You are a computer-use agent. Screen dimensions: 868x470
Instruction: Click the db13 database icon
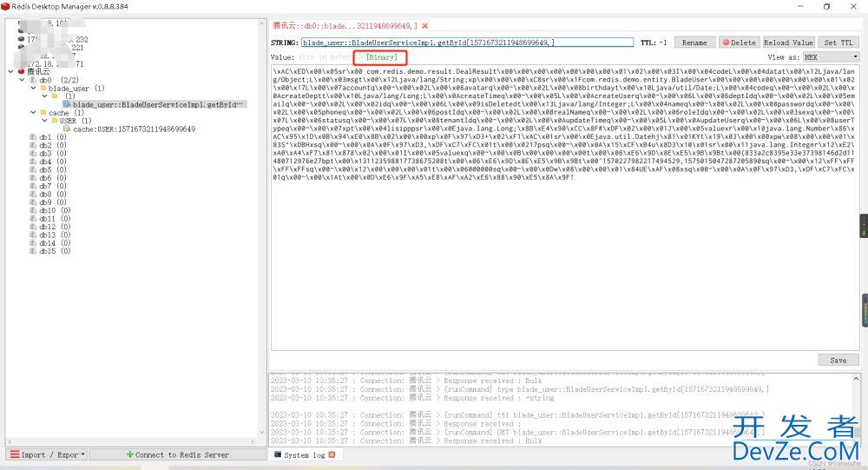33,235
